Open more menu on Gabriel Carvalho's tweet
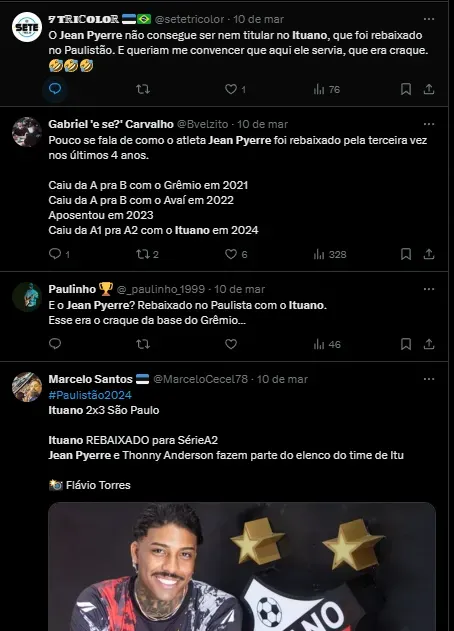The width and height of the screenshot is (454, 631). click(429, 124)
